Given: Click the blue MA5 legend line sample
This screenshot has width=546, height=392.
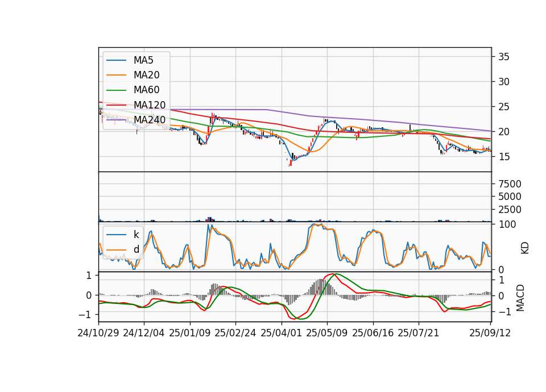Looking at the screenshot, I should tap(116, 61).
